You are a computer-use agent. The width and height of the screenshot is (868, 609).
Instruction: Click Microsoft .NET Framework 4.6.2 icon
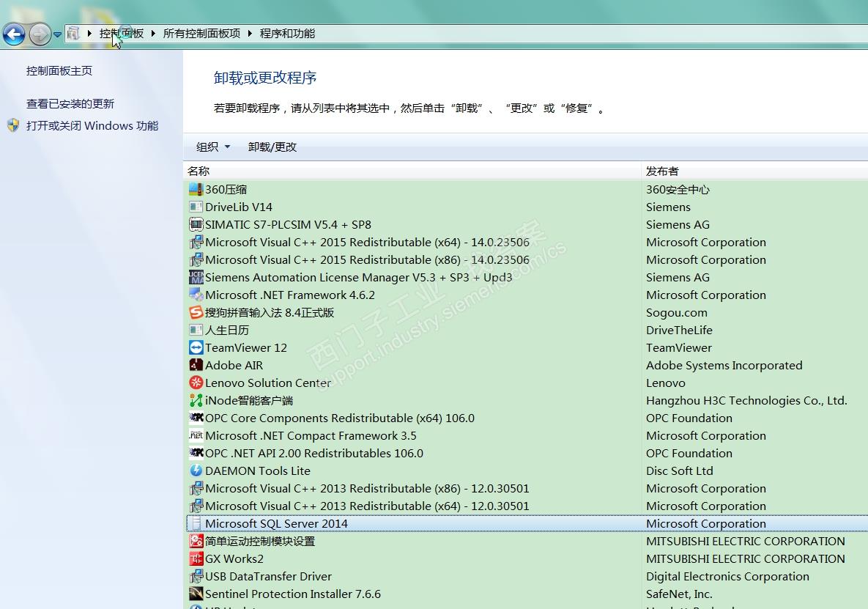click(196, 295)
